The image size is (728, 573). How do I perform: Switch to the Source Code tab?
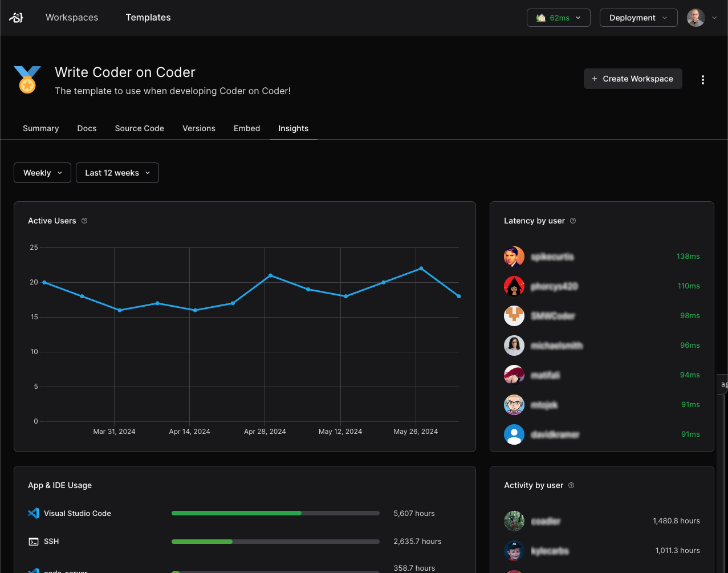click(139, 128)
